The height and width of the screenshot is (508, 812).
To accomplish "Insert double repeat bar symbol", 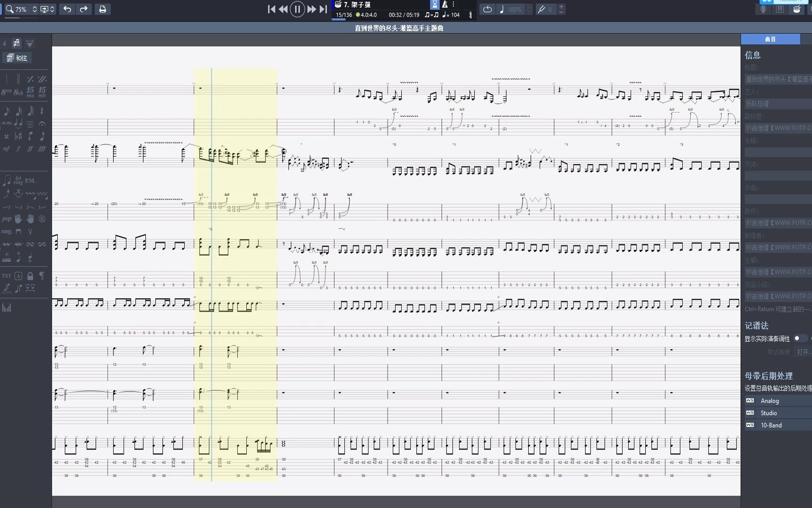I will (x=42, y=79).
